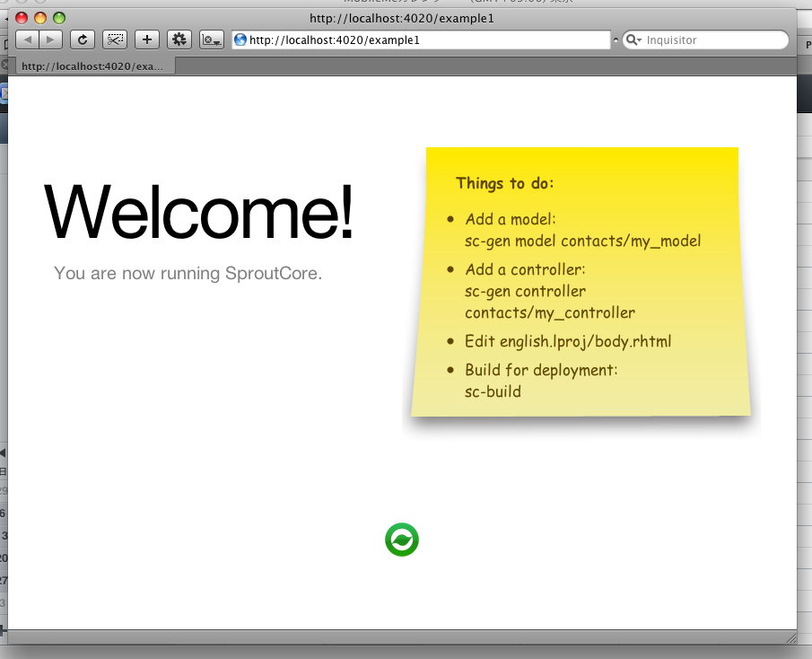Click the Inquisitor search field
The height and width of the screenshot is (659, 812).
[x=705, y=40]
